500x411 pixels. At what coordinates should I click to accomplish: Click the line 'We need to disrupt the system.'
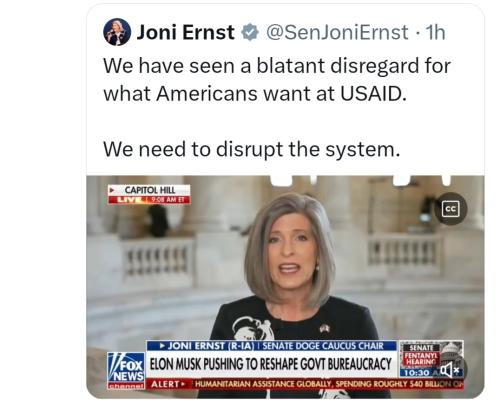coord(252,149)
